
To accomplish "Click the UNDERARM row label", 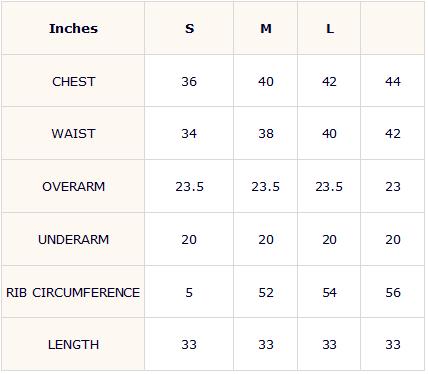I will [73, 239].
